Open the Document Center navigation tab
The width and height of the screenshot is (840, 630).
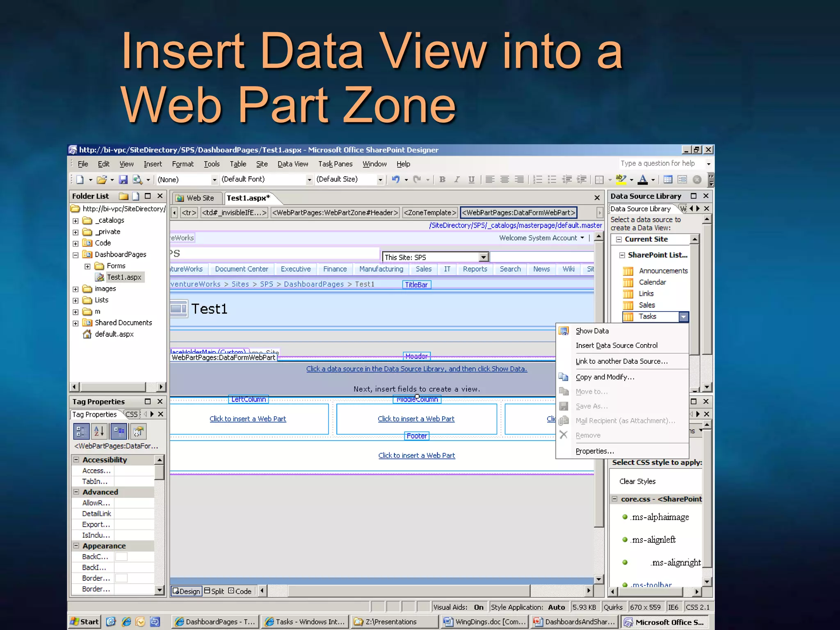pyautogui.click(x=242, y=269)
